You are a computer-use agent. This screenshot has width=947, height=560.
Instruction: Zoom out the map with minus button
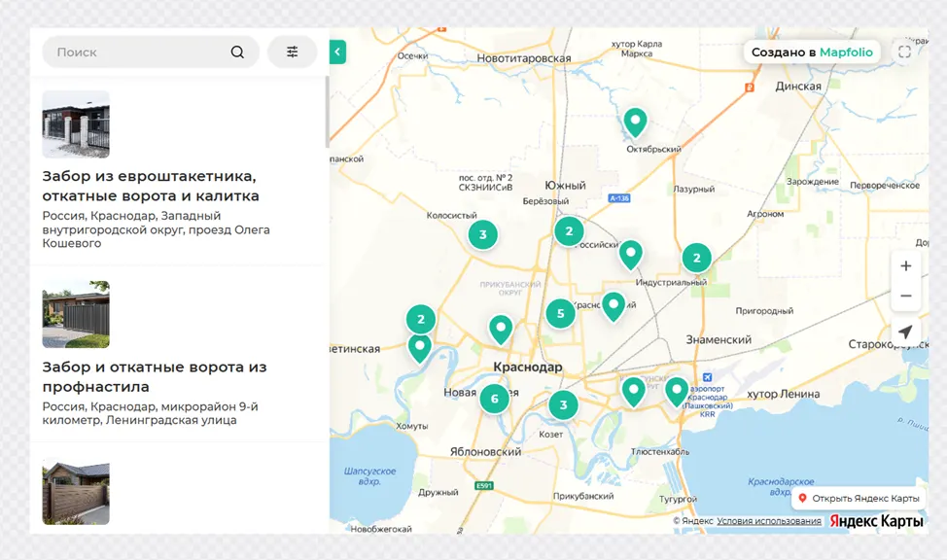[906, 296]
